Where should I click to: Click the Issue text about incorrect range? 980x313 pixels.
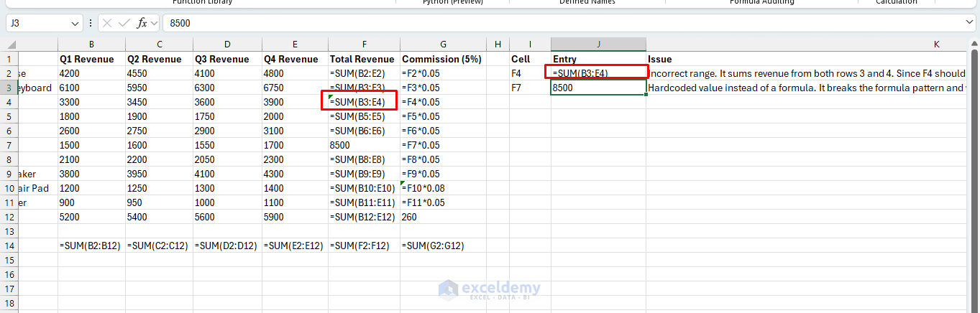(807, 73)
